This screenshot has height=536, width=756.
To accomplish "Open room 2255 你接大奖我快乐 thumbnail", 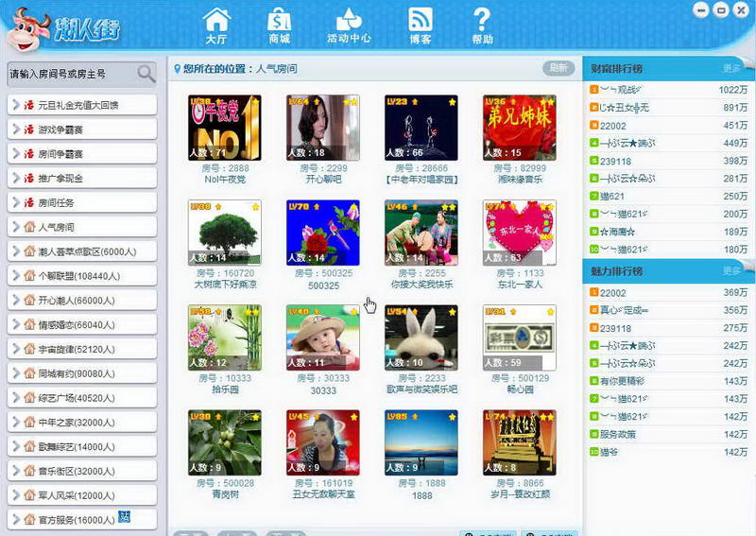I will tap(421, 233).
